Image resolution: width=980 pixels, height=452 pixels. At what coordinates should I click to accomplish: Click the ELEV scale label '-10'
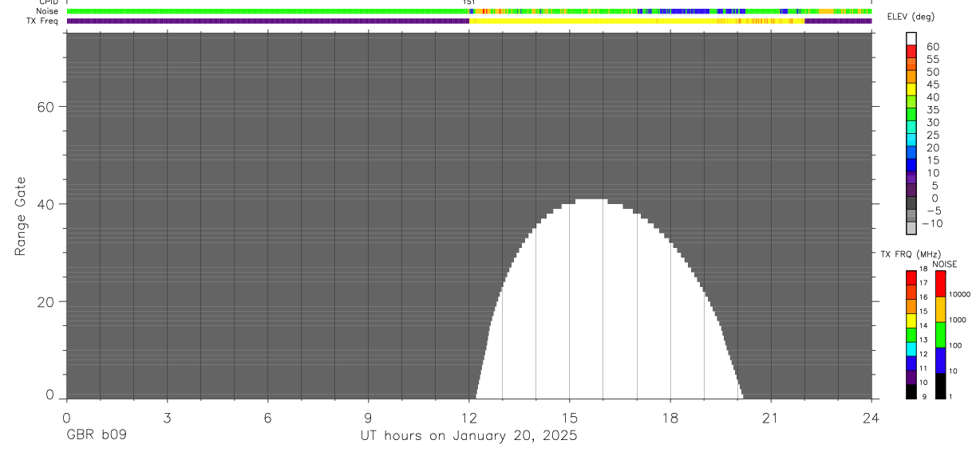931,223
